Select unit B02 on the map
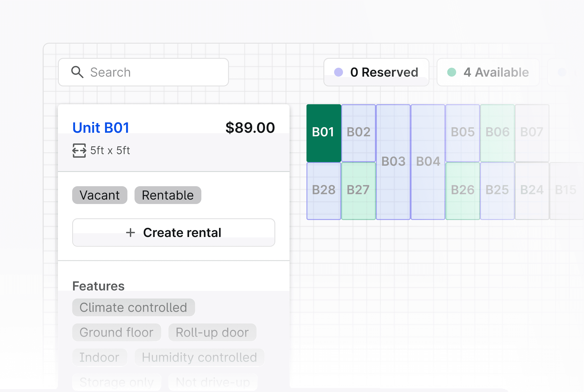Screen dimensions: 584x392 click(x=358, y=133)
